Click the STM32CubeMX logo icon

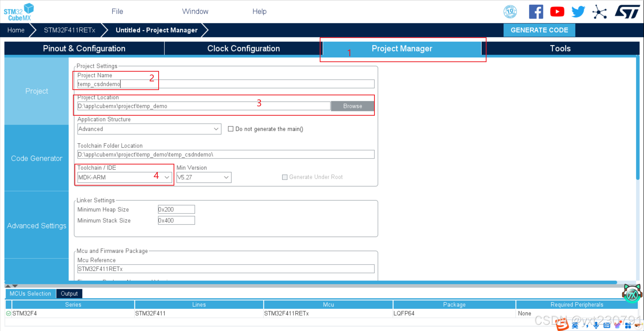point(19,12)
